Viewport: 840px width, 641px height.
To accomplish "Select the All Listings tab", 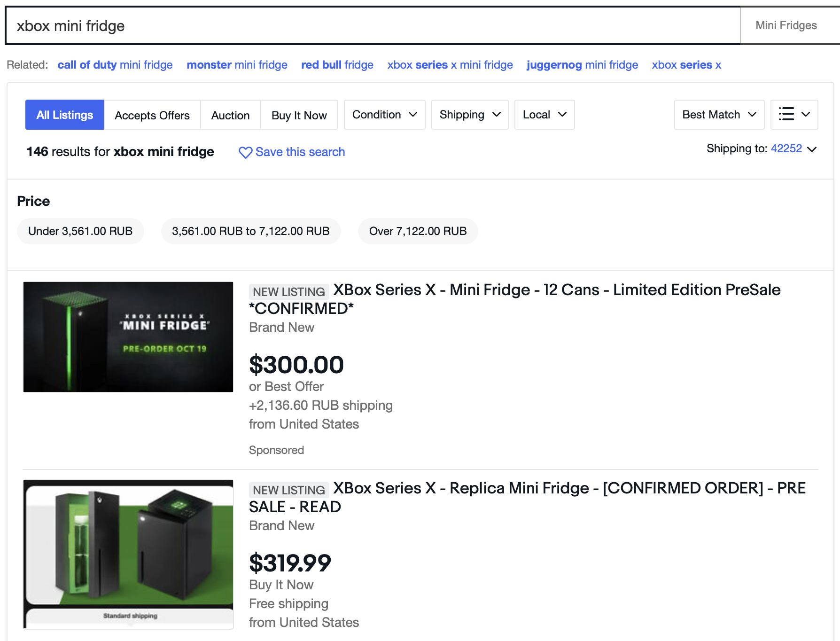I will (x=65, y=115).
